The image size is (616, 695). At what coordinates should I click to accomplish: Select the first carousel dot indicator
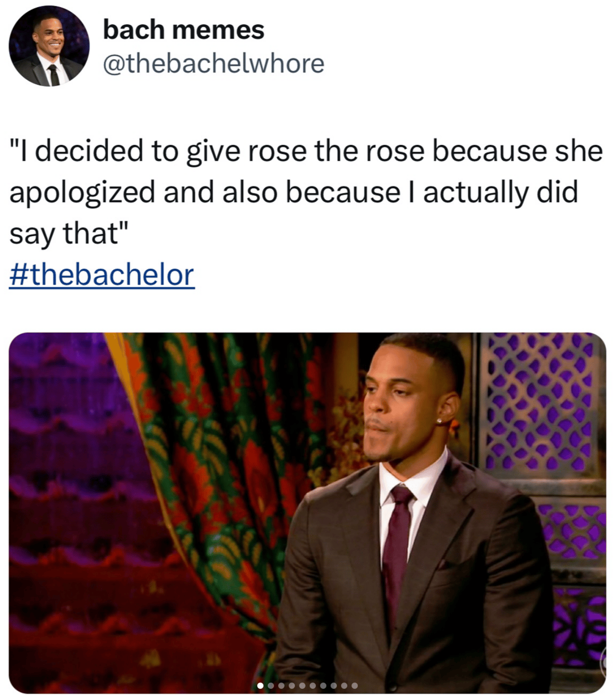pyautogui.click(x=260, y=685)
